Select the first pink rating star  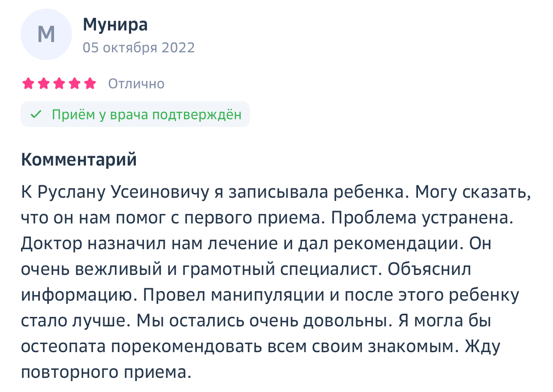[28, 83]
